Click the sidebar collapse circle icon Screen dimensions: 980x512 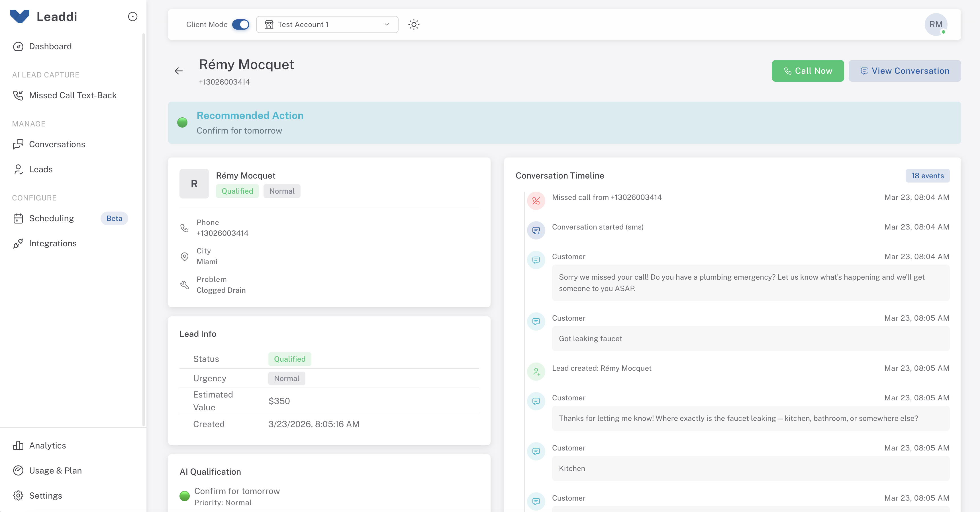point(132,17)
